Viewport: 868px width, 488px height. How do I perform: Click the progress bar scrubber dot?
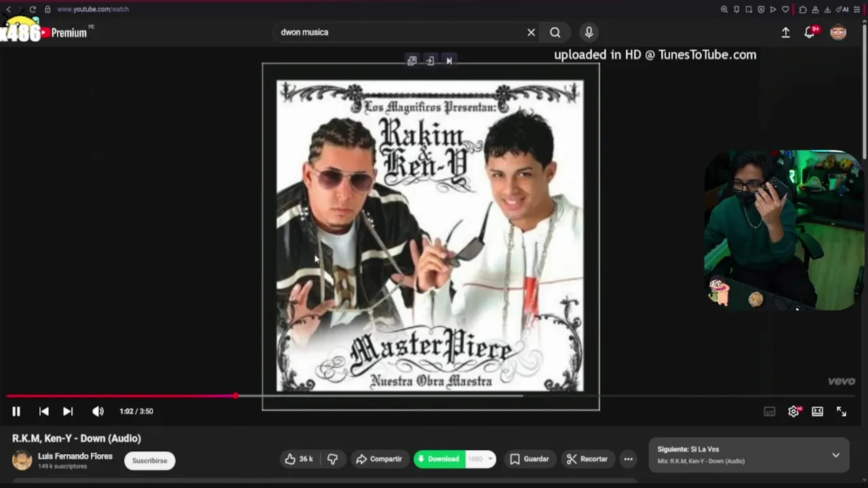[235, 396]
